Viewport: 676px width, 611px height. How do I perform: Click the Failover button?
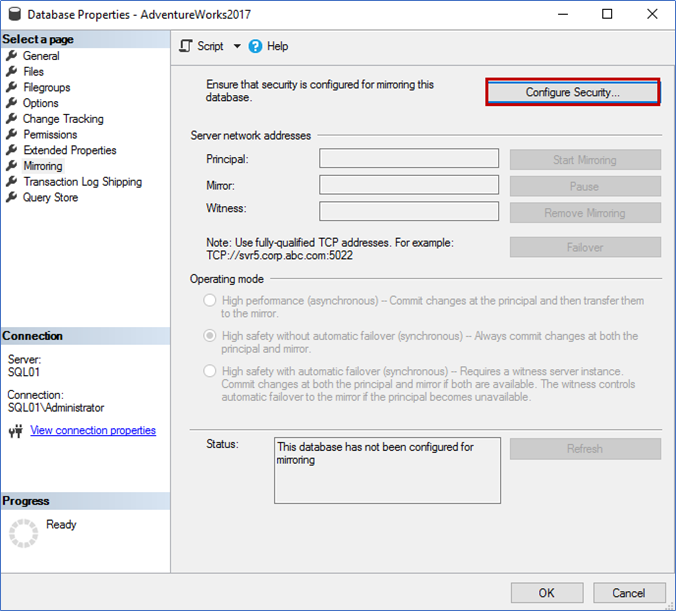pyautogui.click(x=585, y=247)
